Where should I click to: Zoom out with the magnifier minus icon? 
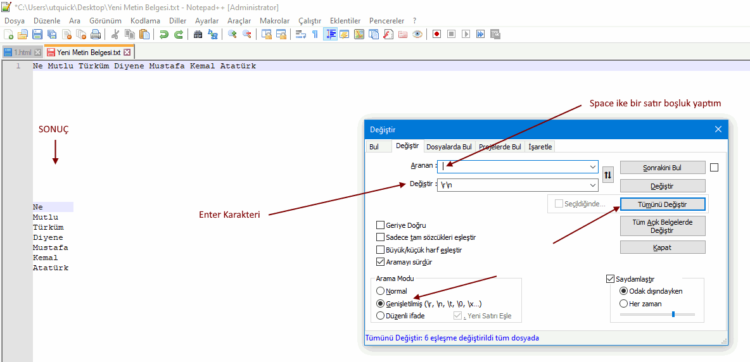246,34
